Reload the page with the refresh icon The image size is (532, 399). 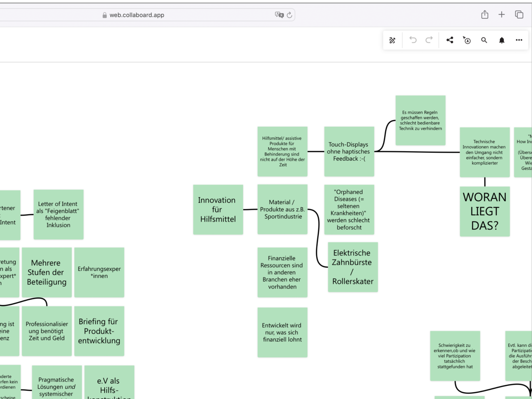point(290,15)
